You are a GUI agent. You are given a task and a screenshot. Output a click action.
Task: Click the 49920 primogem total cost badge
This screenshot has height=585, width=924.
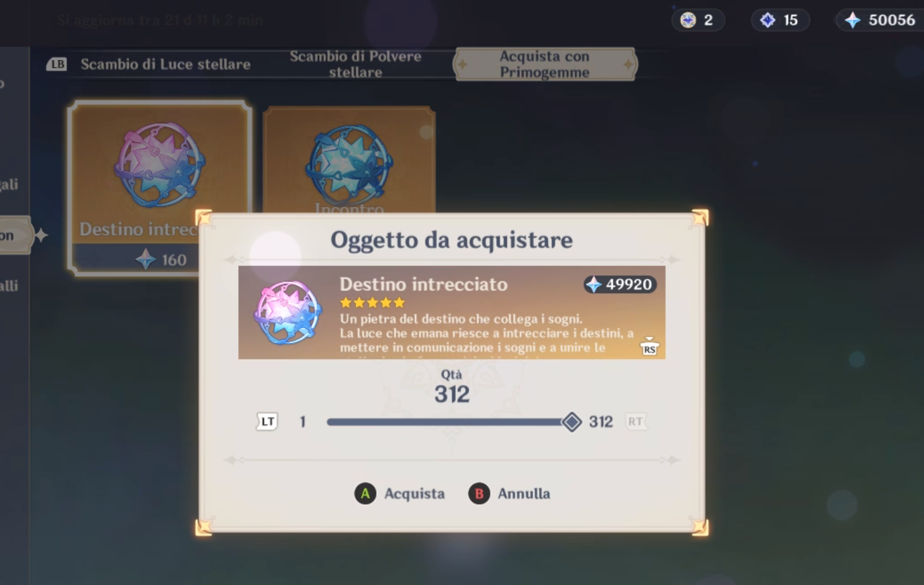click(620, 284)
